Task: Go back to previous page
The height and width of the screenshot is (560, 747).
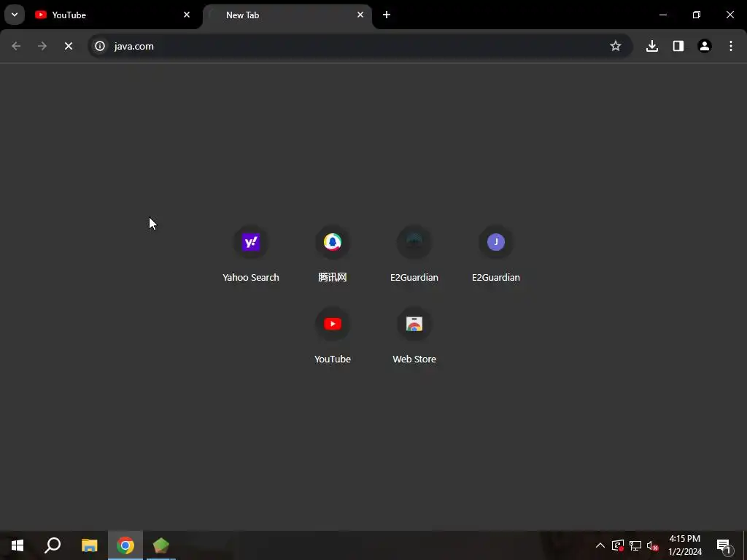Action: pos(16,46)
